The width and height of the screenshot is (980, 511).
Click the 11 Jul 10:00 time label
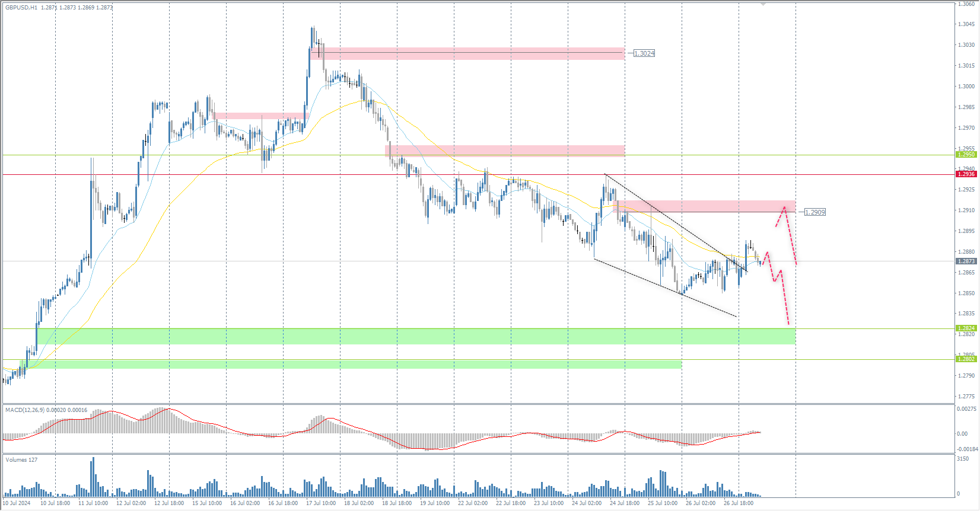[93, 503]
